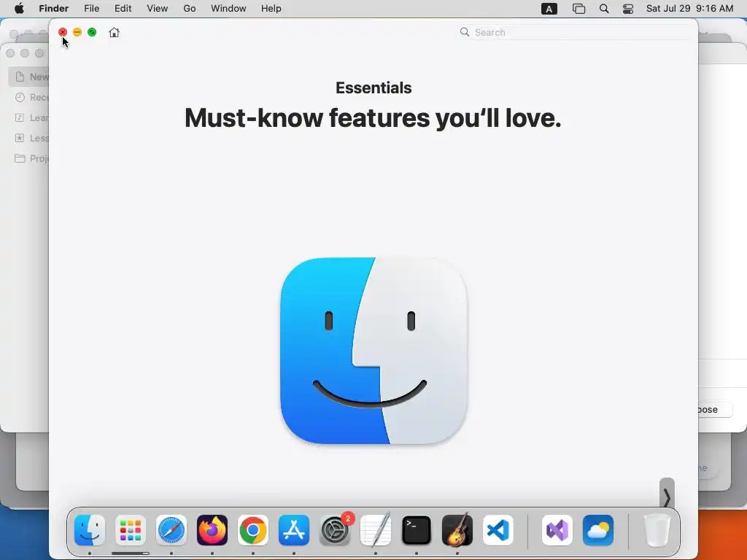Zoom the Tips window with green button
This screenshot has height=560, width=747.
(92, 32)
